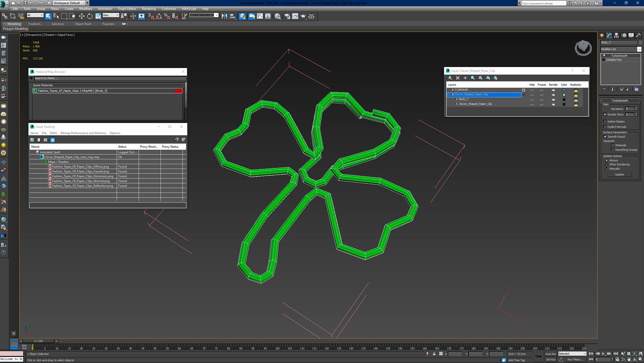Collapse the Clover_Shaped_Paper_Clip layer tree
644x363 pixels.
coord(449,95)
